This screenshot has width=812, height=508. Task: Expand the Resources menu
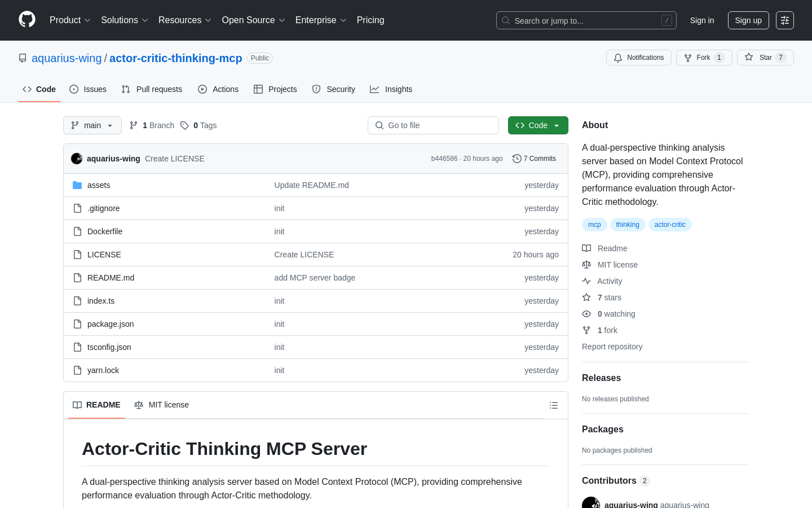(x=185, y=20)
